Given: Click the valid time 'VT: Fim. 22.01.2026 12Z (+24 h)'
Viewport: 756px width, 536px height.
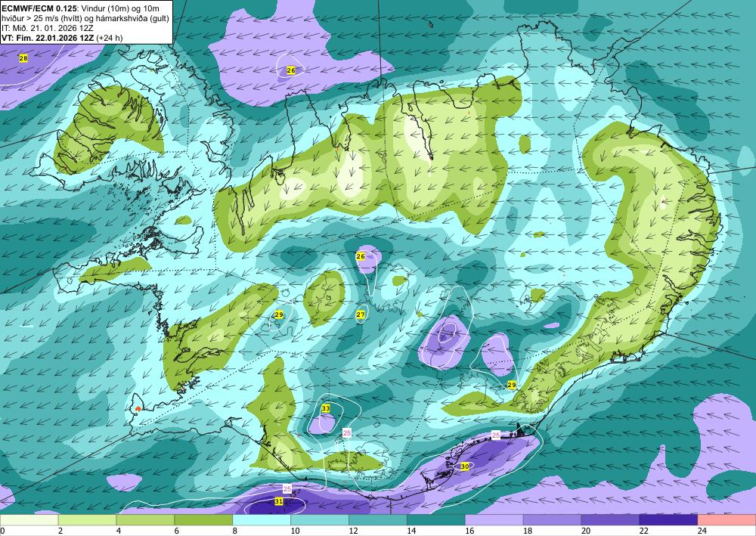Looking at the screenshot, I should point(62,38).
